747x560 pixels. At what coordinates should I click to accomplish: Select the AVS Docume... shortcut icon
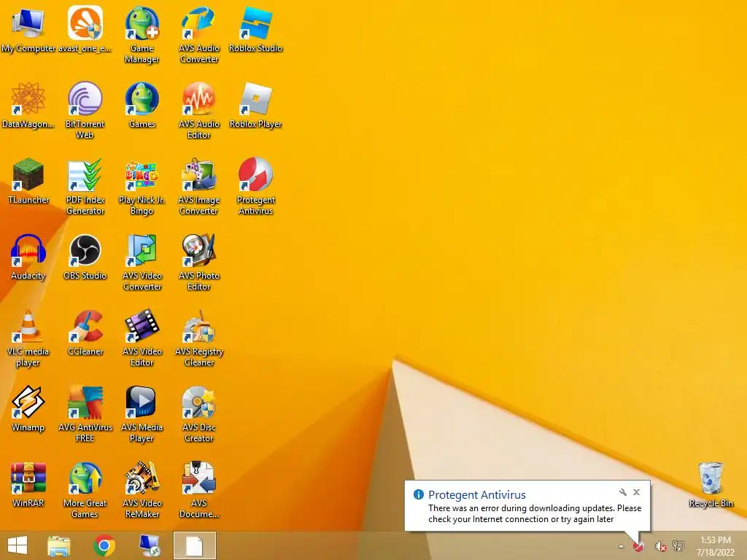click(x=198, y=490)
